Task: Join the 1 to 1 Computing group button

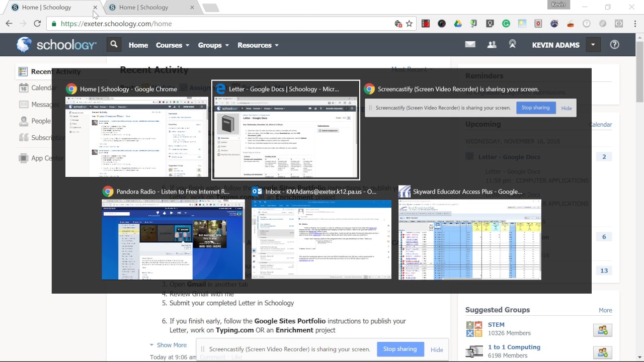Action: (x=603, y=352)
